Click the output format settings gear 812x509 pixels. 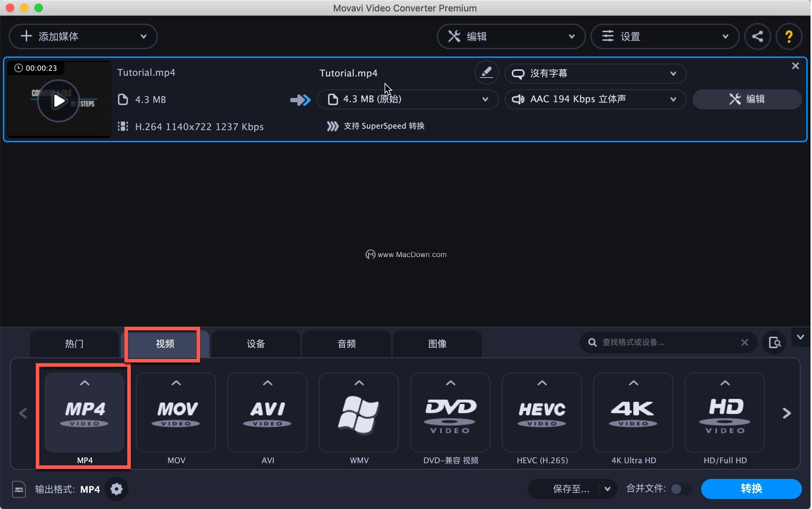[x=116, y=489]
